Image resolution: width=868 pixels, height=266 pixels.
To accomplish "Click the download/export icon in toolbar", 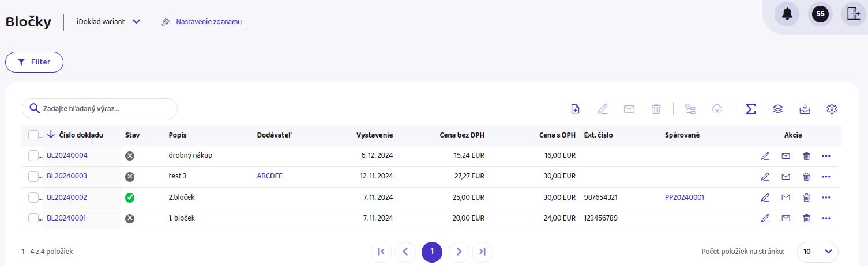I will coord(805,109).
